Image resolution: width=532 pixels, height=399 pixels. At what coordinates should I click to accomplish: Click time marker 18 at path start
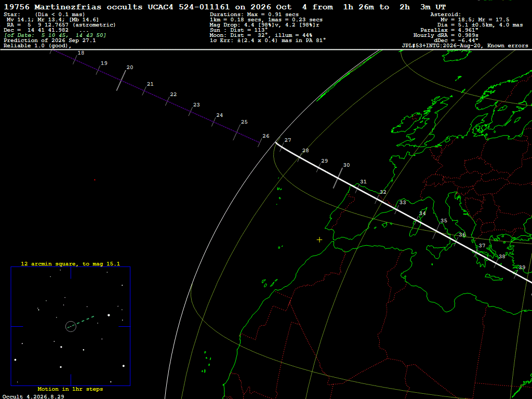pyautogui.click(x=81, y=53)
